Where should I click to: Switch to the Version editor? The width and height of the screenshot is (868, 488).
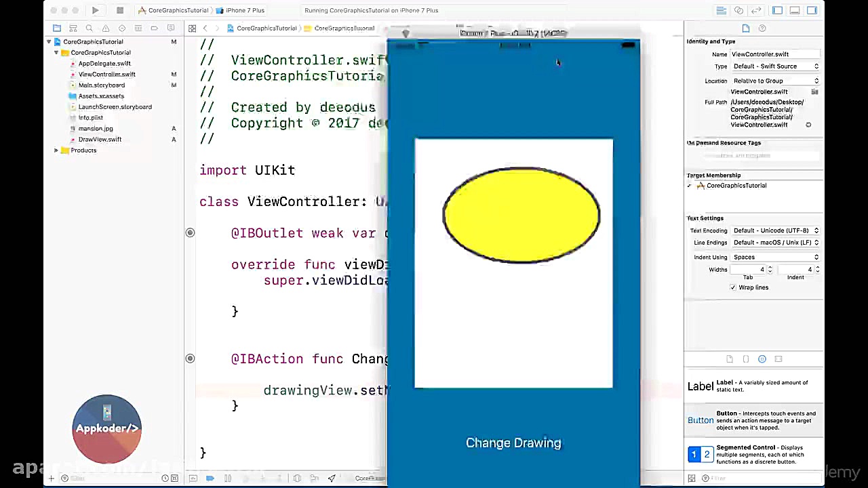[x=756, y=10]
